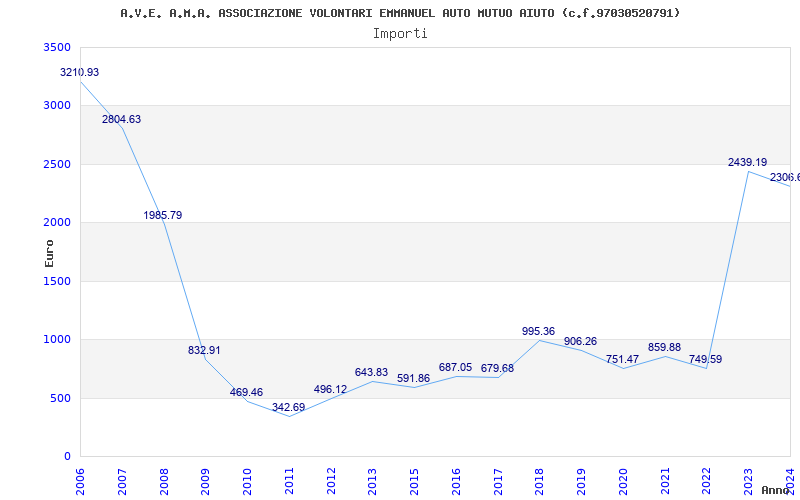Screen dimensions: 800x500
Task: Click the 749.59 value label
Action: pos(705,359)
